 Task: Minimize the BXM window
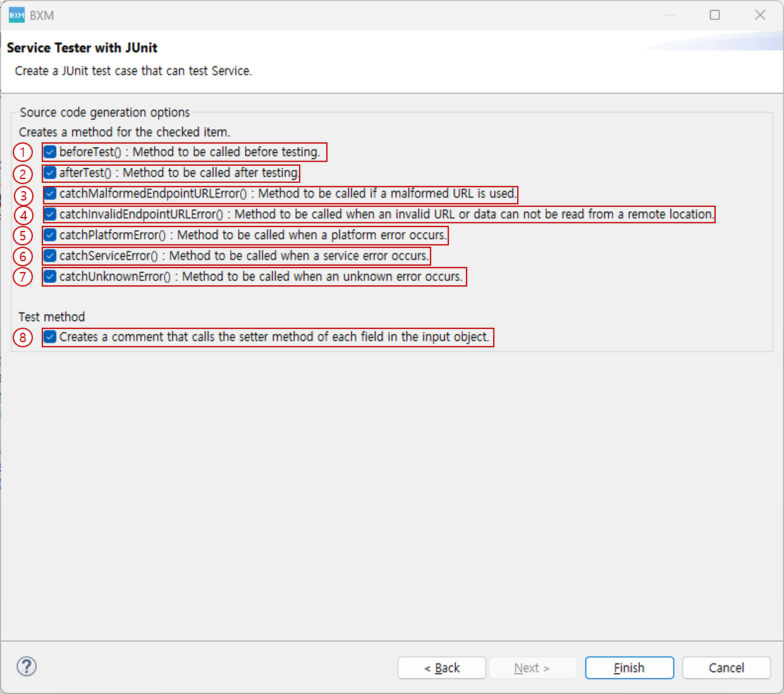(x=670, y=15)
